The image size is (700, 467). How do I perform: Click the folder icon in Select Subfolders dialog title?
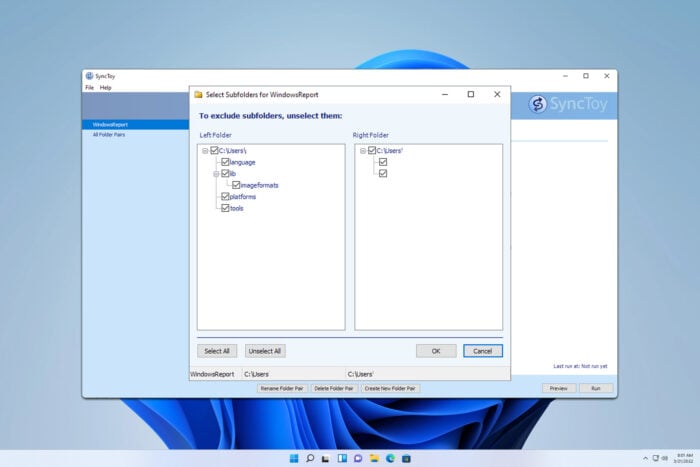pyautogui.click(x=198, y=95)
